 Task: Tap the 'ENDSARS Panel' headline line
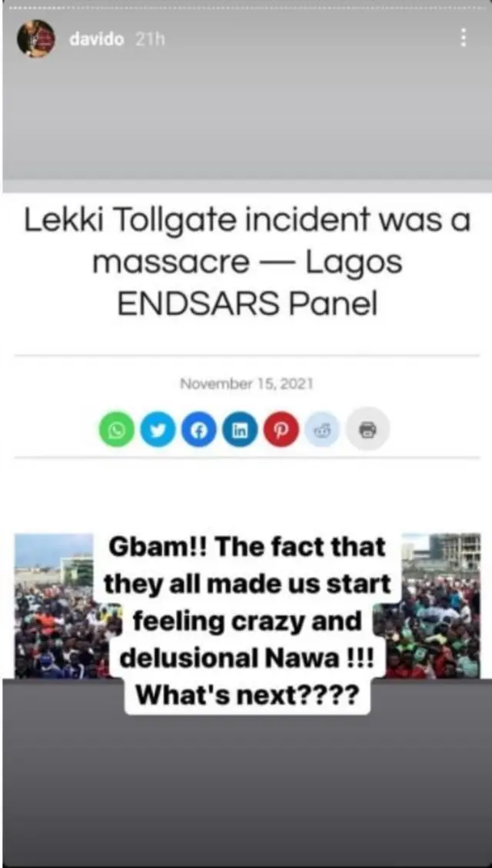tap(247, 303)
